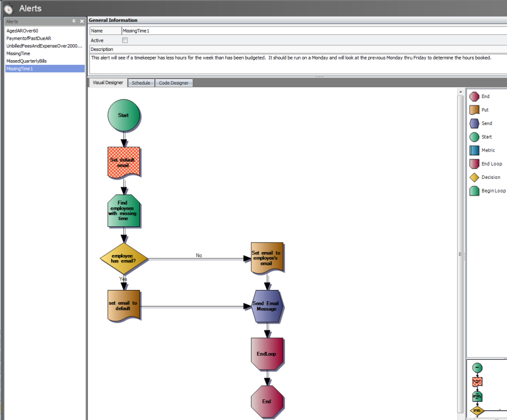The height and width of the screenshot is (420, 507).
Task: Click the 'employee has email?' decision node
Action: [x=124, y=258]
